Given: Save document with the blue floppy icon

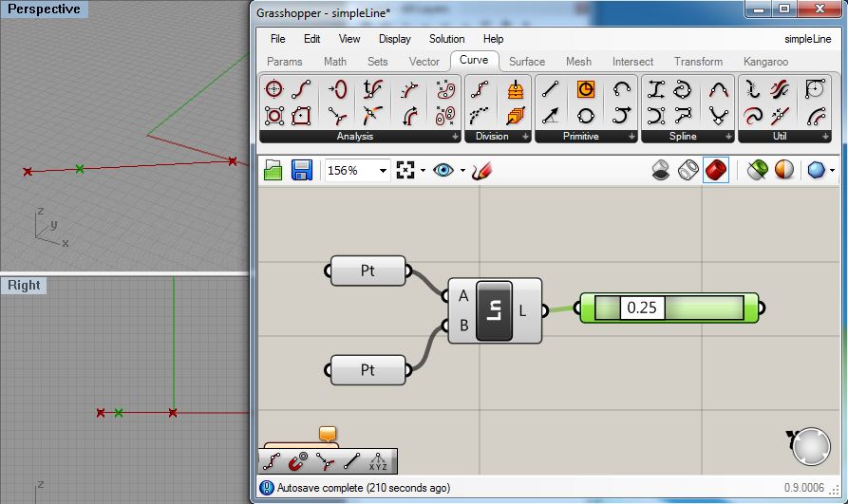Looking at the screenshot, I should click(x=302, y=170).
